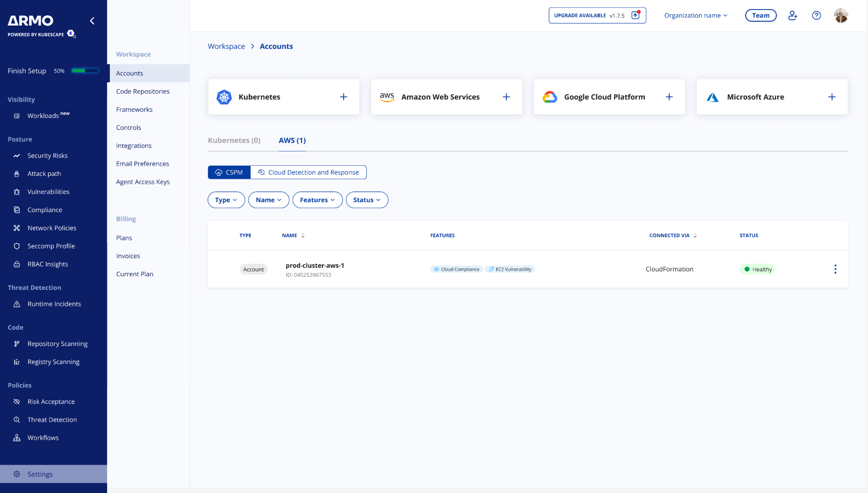Click the Attack path icon
The width and height of the screenshot is (868, 493).
tap(16, 174)
